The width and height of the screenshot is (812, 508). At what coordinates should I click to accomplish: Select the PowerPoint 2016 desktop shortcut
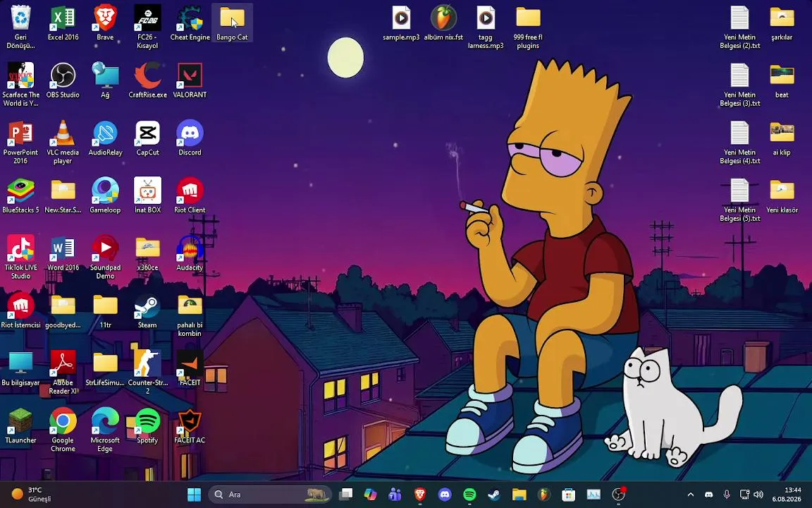[20, 142]
